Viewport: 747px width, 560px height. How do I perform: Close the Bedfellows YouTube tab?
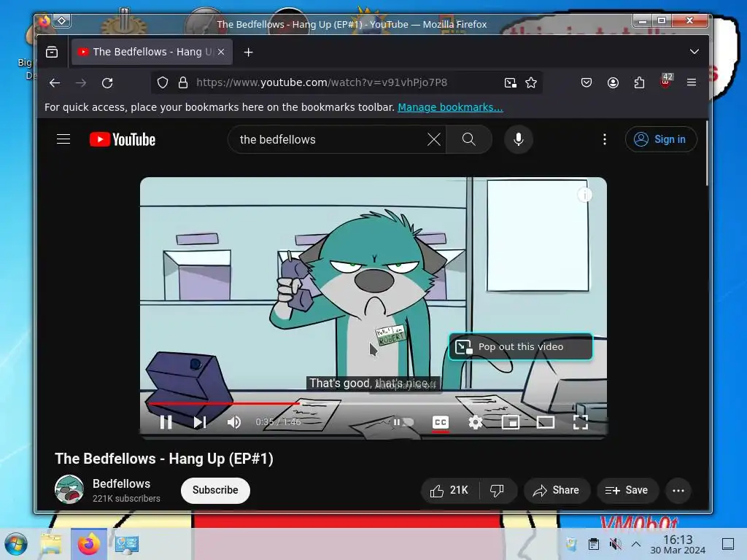pyautogui.click(x=221, y=52)
